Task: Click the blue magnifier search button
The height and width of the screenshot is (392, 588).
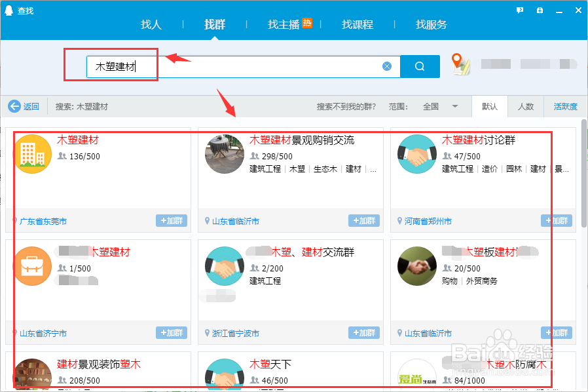Action: [420, 66]
